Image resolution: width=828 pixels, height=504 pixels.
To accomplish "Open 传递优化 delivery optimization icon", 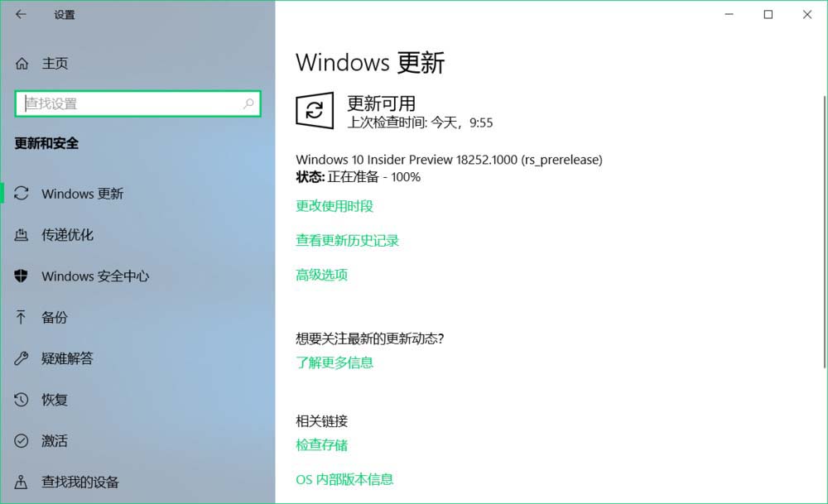I will [x=22, y=234].
